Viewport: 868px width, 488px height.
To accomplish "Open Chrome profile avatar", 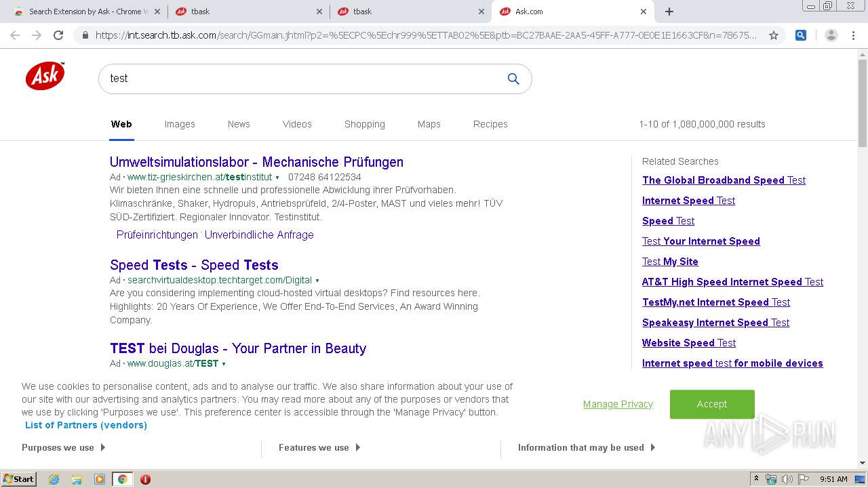I will [831, 35].
